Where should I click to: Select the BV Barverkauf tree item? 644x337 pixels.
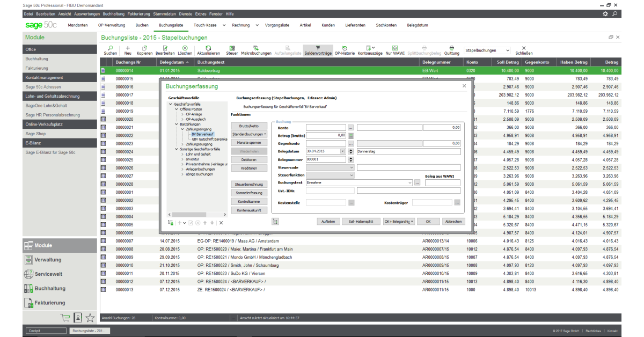pos(202,134)
